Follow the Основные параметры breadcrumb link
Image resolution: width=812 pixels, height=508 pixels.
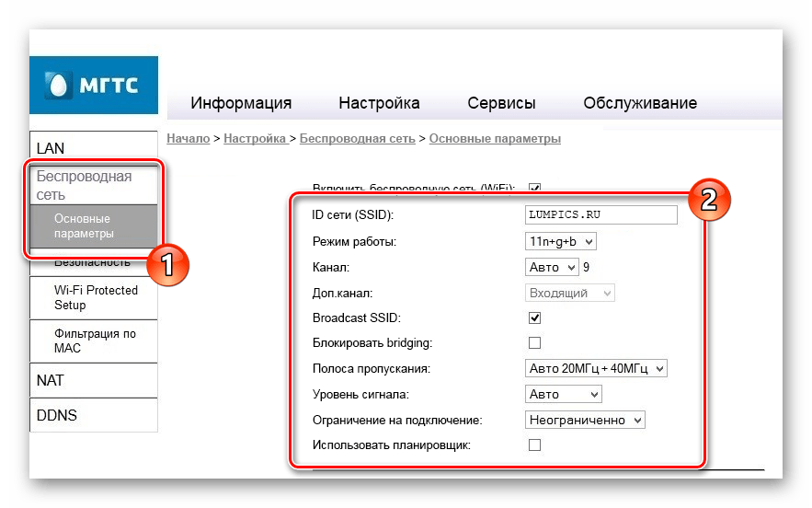pyautogui.click(x=495, y=138)
